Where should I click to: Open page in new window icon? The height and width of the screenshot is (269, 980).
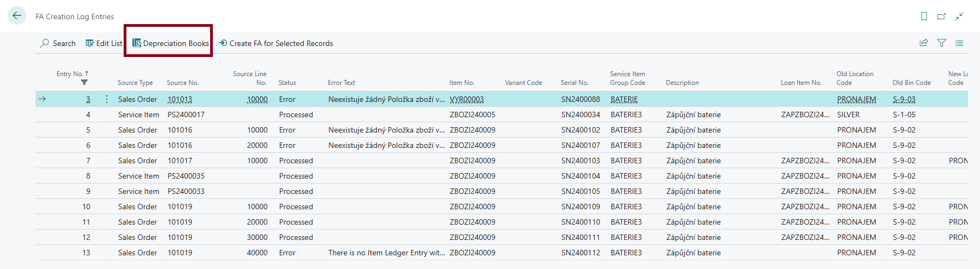[942, 16]
